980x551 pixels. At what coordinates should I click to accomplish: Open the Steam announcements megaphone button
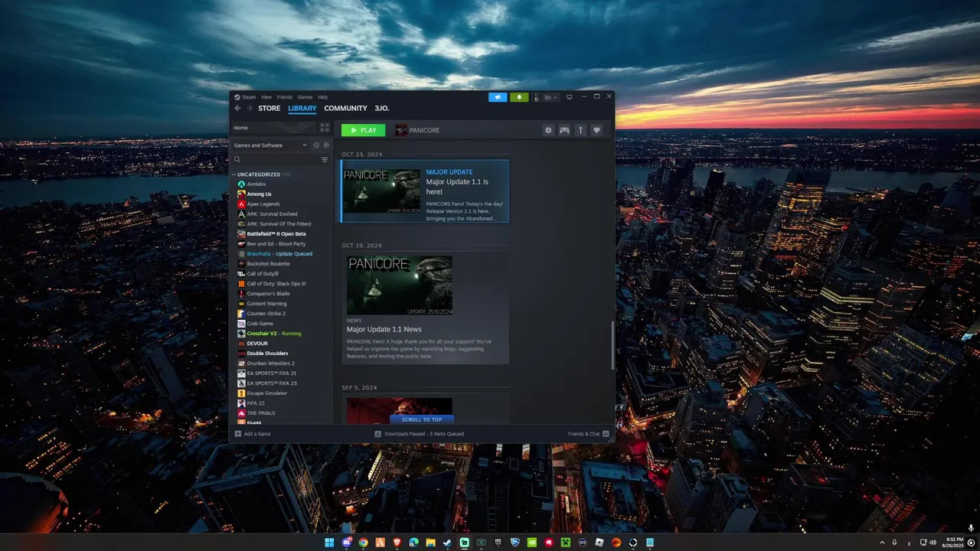pyautogui.click(x=498, y=97)
